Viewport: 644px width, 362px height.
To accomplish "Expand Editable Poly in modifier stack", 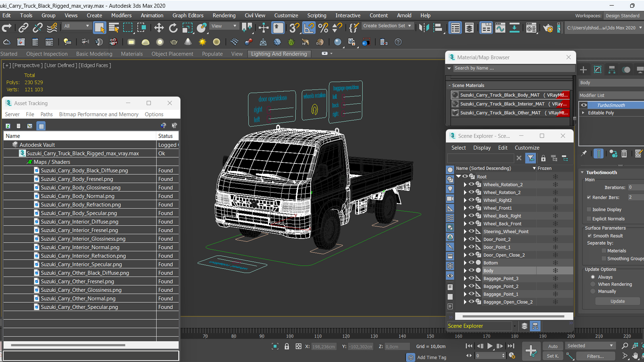I will [583, 113].
